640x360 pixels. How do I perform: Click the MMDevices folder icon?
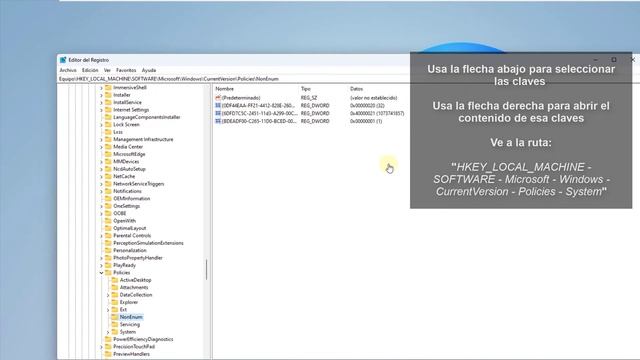point(108,161)
